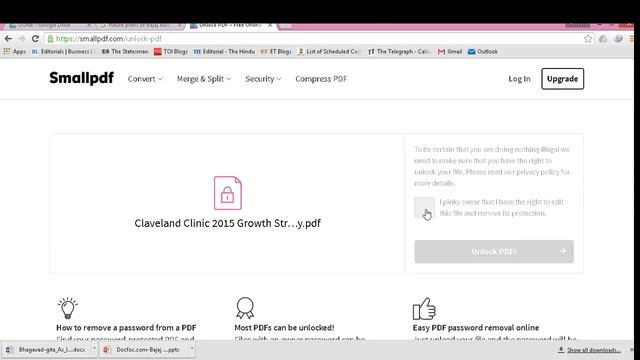
Task: Click the thumbs-up icon
Action: (424, 309)
